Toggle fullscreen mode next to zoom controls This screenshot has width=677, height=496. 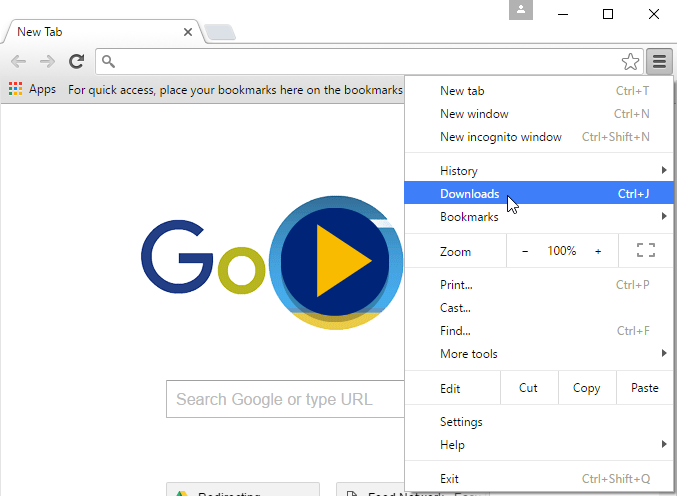point(645,251)
